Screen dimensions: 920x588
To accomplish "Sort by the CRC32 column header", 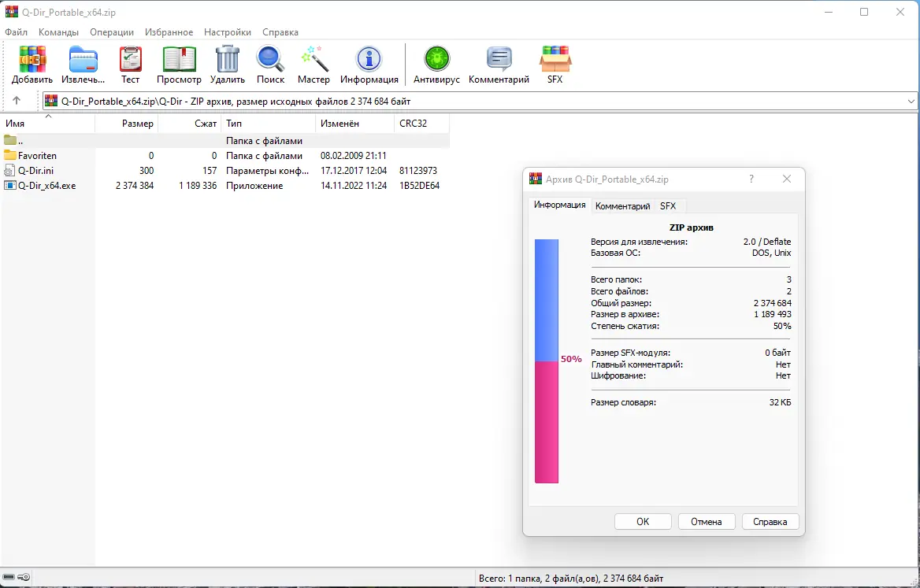I will (421, 124).
